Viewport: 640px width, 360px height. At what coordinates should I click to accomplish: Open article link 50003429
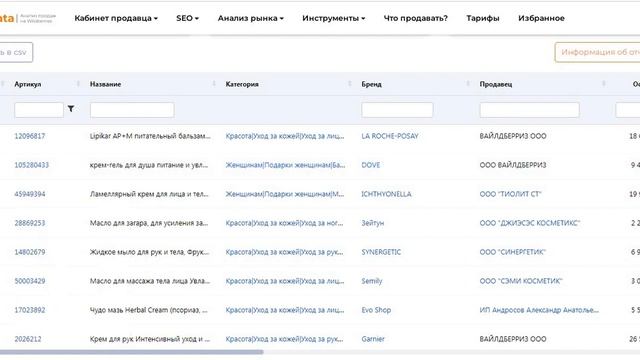30,281
